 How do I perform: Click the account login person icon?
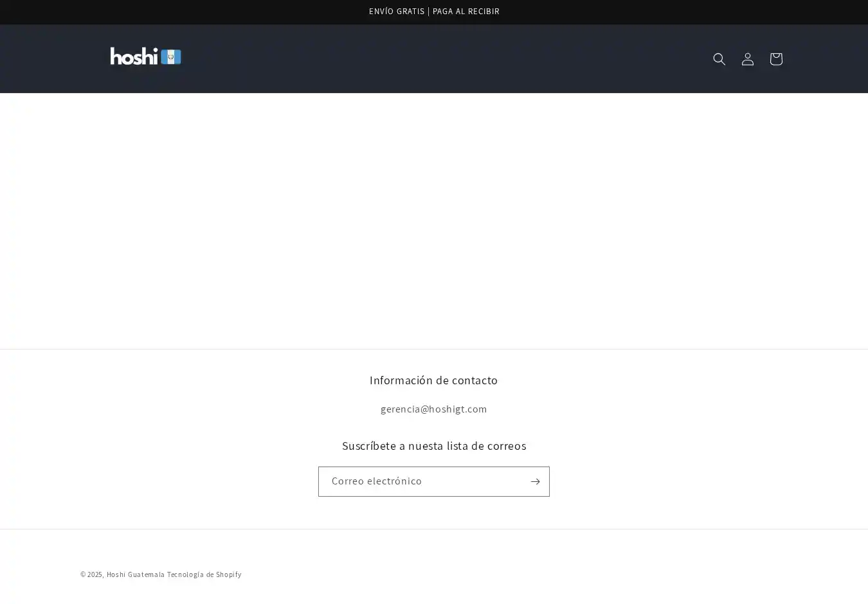[x=747, y=59]
